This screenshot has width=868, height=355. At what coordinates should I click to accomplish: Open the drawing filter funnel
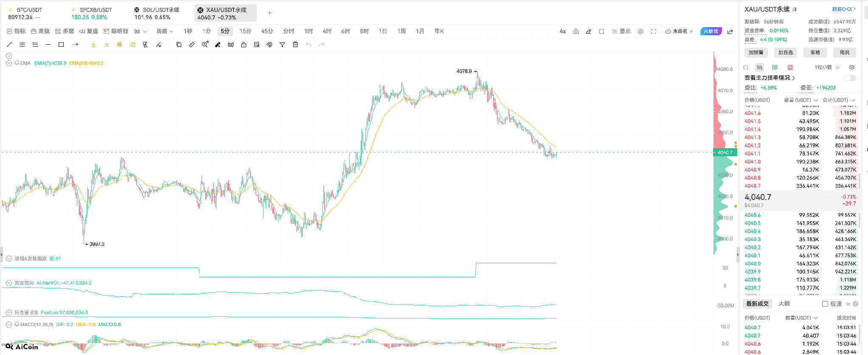tap(282, 45)
